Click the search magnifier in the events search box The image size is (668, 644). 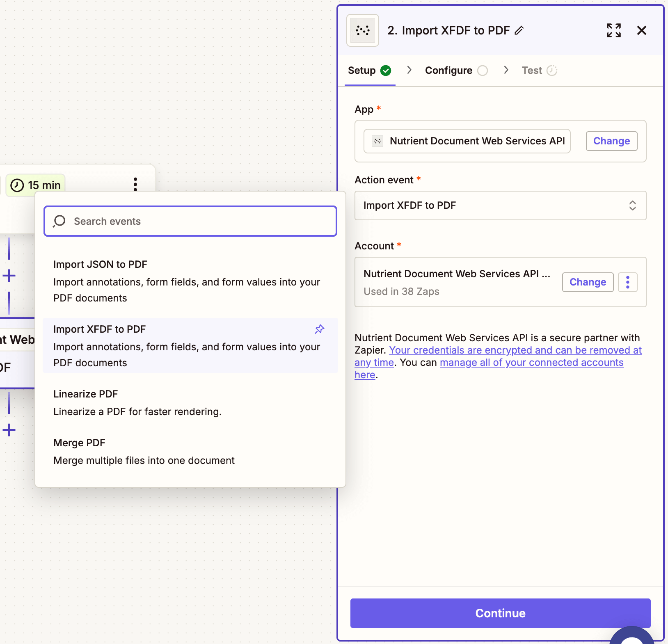tap(59, 221)
